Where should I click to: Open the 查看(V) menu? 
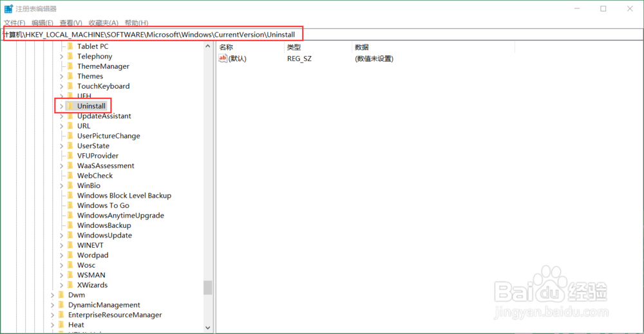point(71,23)
